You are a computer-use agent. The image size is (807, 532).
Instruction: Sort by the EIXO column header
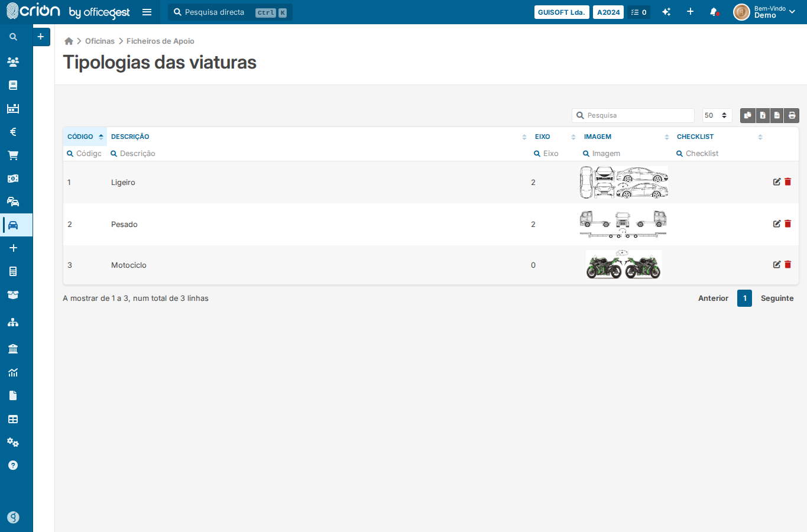pyautogui.click(x=555, y=137)
